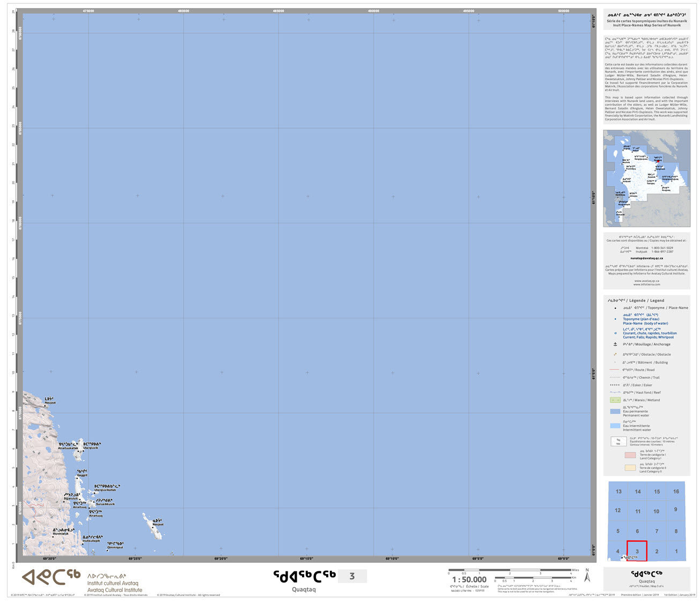
Task: Select index grid tile 11
Action: tap(638, 511)
